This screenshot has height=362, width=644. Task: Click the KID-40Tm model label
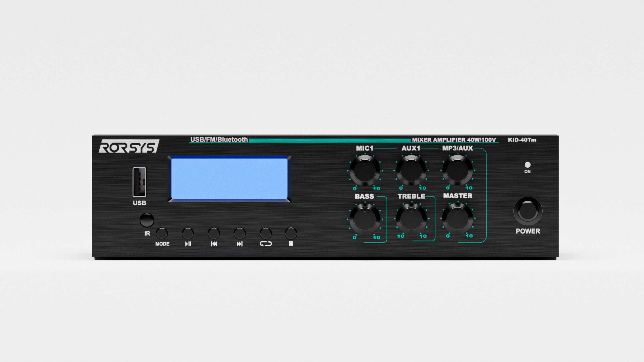click(522, 140)
